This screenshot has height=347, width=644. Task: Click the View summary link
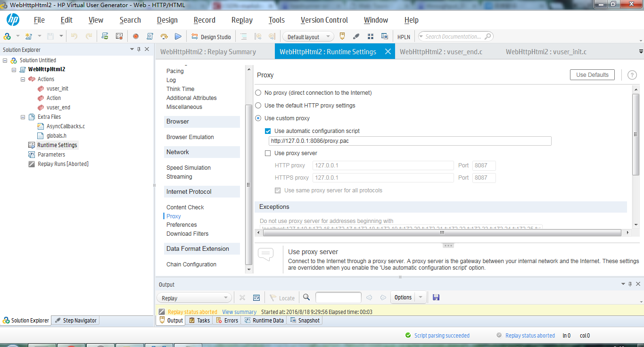239,312
